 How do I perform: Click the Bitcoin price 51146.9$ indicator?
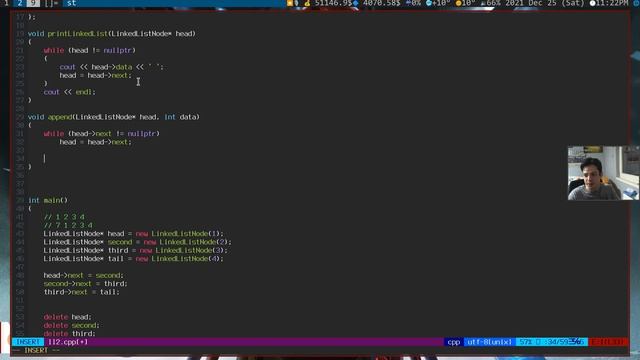[x=329, y=3]
